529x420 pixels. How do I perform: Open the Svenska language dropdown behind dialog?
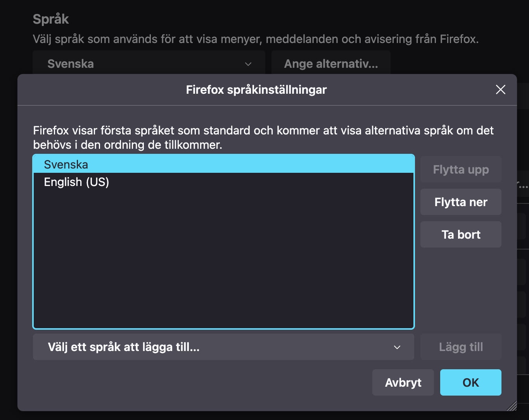click(149, 62)
